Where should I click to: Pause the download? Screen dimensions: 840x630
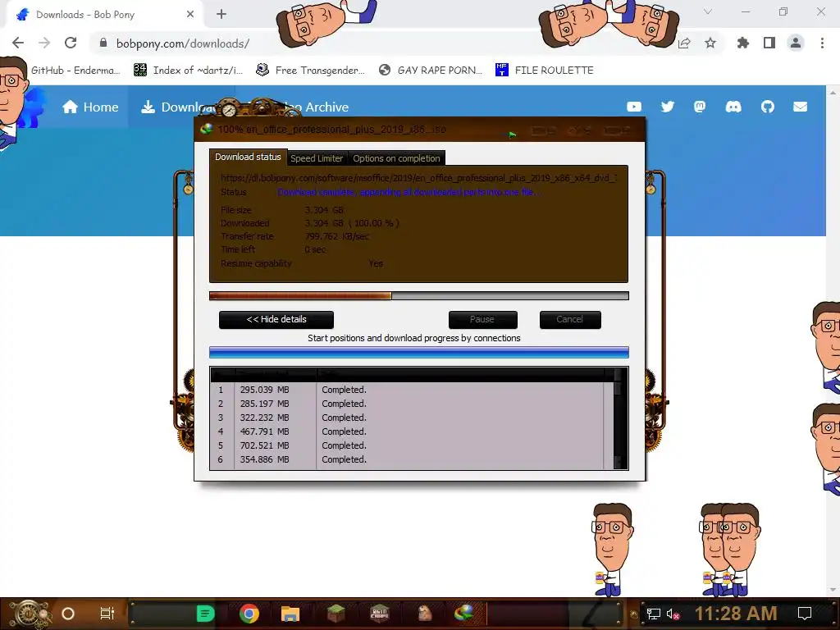tap(482, 319)
